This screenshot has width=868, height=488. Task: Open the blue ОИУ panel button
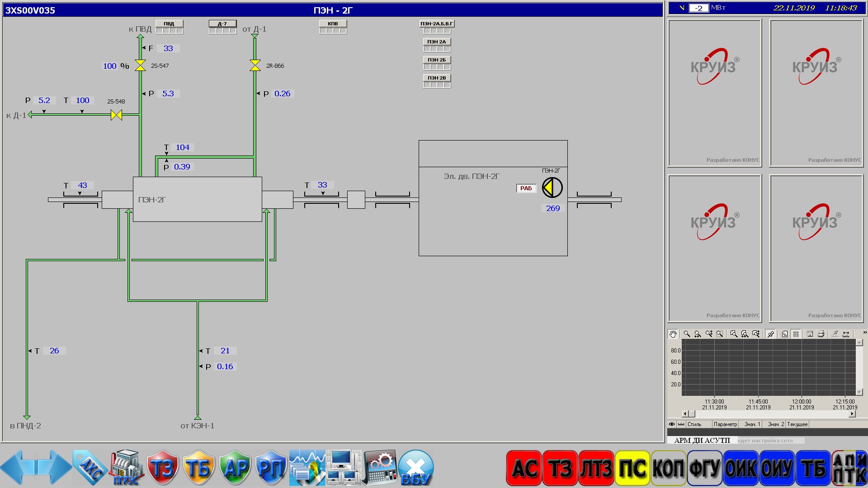pyautogui.click(x=777, y=468)
